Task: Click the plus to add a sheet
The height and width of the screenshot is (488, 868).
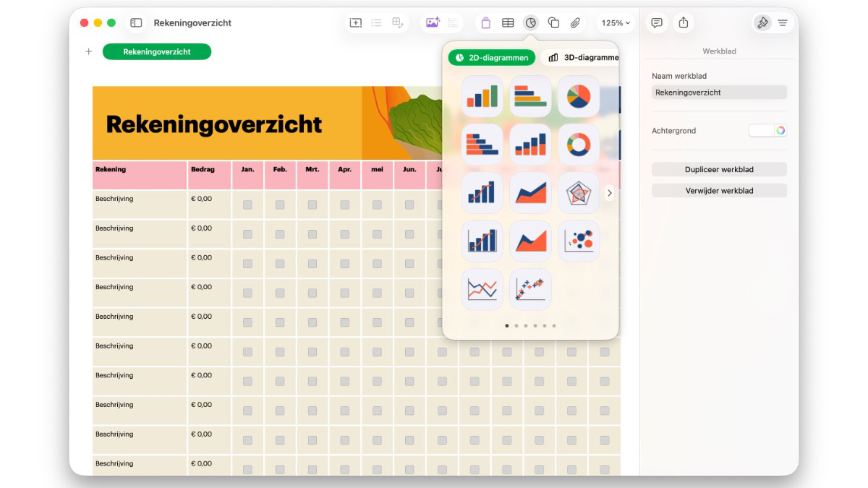Action: pyautogui.click(x=89, y=52)
